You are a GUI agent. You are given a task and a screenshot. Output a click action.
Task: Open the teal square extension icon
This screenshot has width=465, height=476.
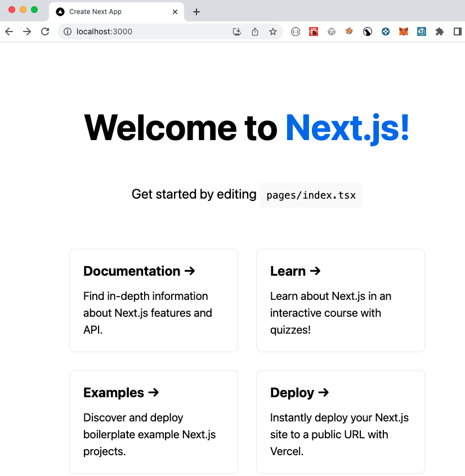pyautogui.click(x=421, y=32)
